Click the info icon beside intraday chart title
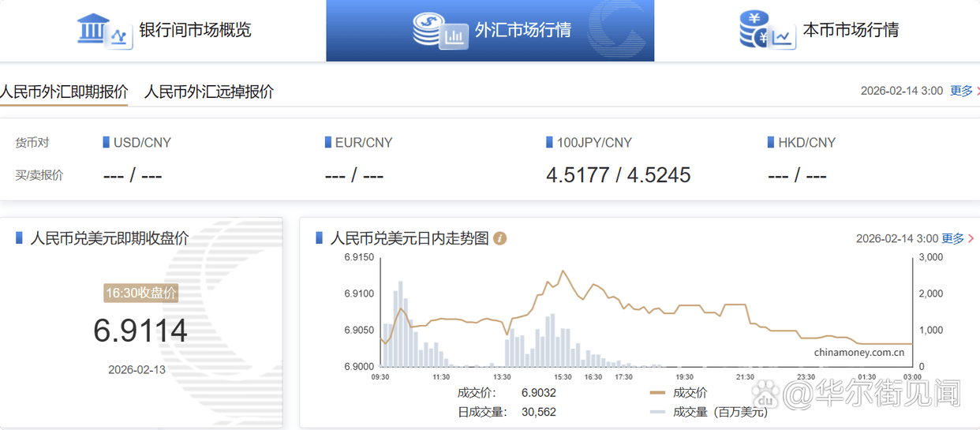The image size is (980, 430). 499,238
